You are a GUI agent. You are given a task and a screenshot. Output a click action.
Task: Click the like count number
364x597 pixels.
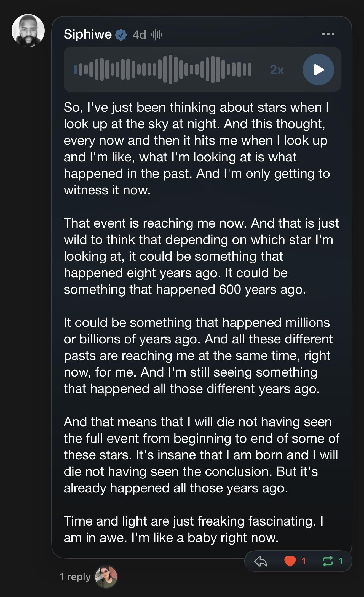click(304, 561)
